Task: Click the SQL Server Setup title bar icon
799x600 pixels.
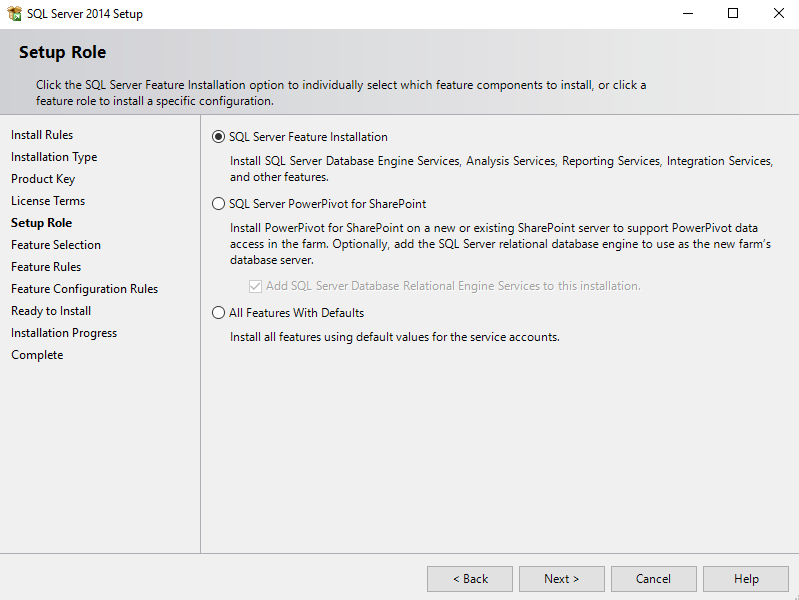Action: pyautogui.click(x=15, y=13)
